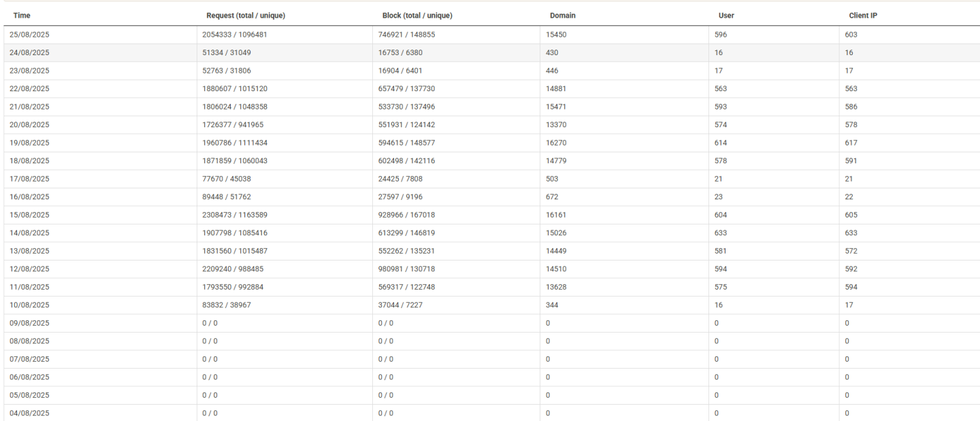Click client IP value 591
This screenshot has height=421, width=980.
pos(851,161)
